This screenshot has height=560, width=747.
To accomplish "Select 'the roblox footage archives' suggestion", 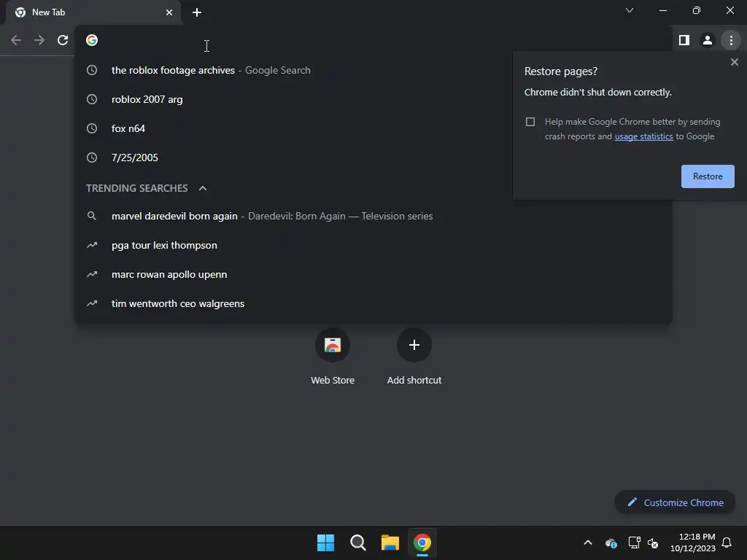I will 373,70.
